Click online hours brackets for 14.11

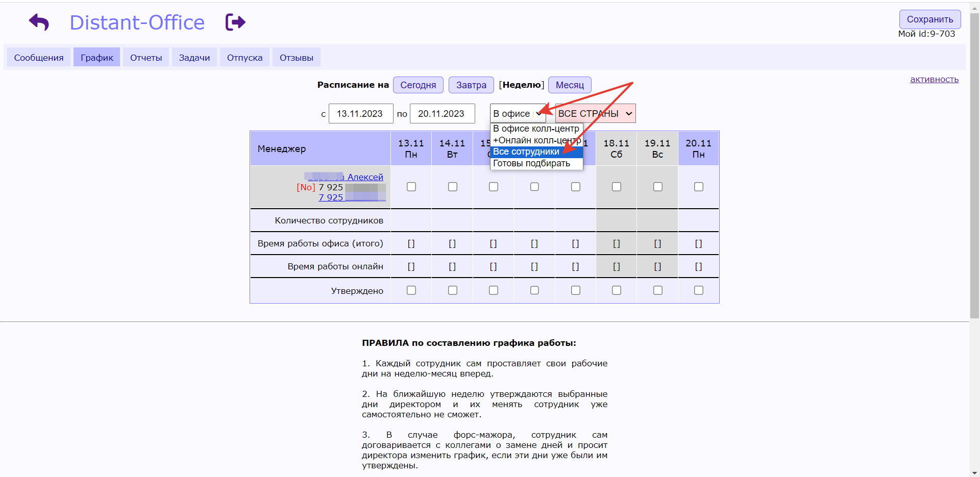coord(452,266)
